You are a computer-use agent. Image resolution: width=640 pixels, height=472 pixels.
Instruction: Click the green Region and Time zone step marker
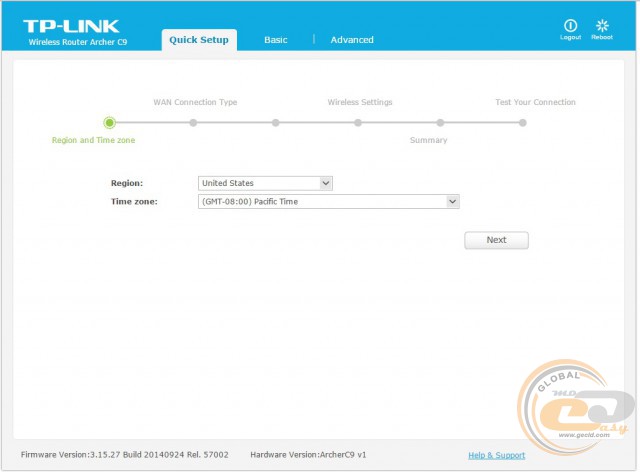pos(109,122)
